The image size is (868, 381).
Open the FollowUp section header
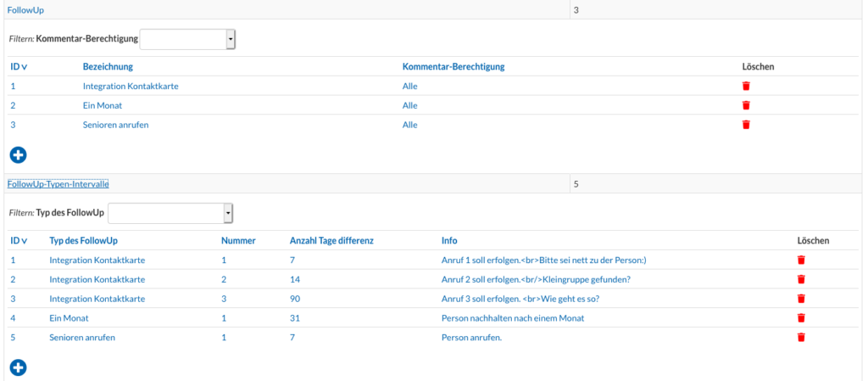tap(25, 10)
